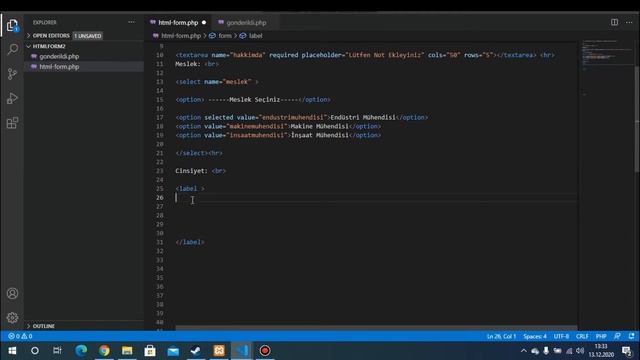Image resolution: width=640 pixels, height=360 pixels.
Task: Expand the Outline section
Action: point(43,326)
